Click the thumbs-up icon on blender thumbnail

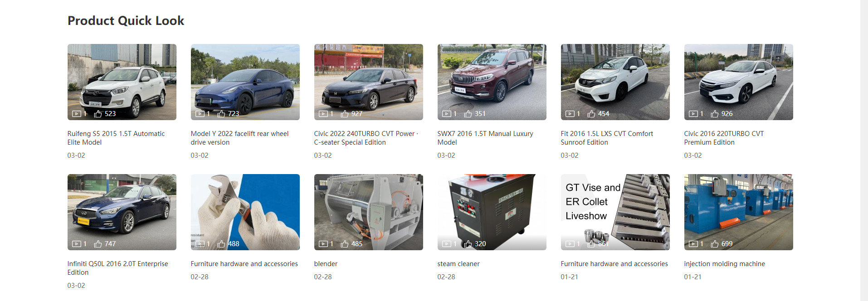click(345, 244)
